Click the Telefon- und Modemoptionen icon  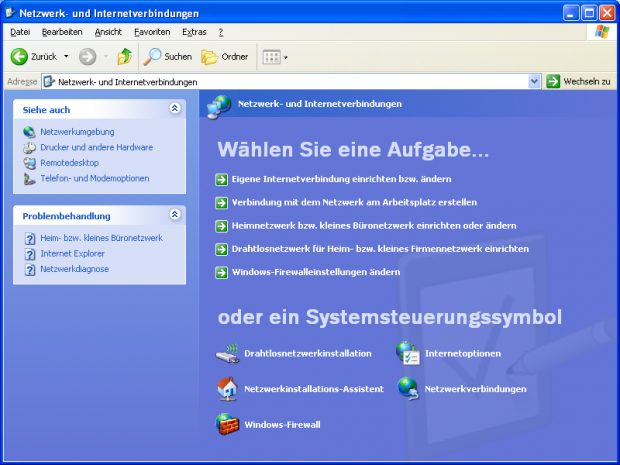tap(29, 179)
